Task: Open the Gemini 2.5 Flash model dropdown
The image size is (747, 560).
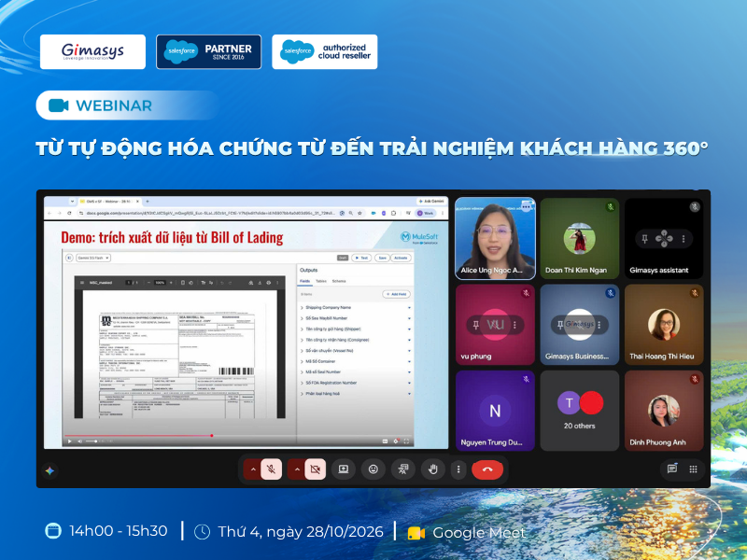Action: [94, 258]
